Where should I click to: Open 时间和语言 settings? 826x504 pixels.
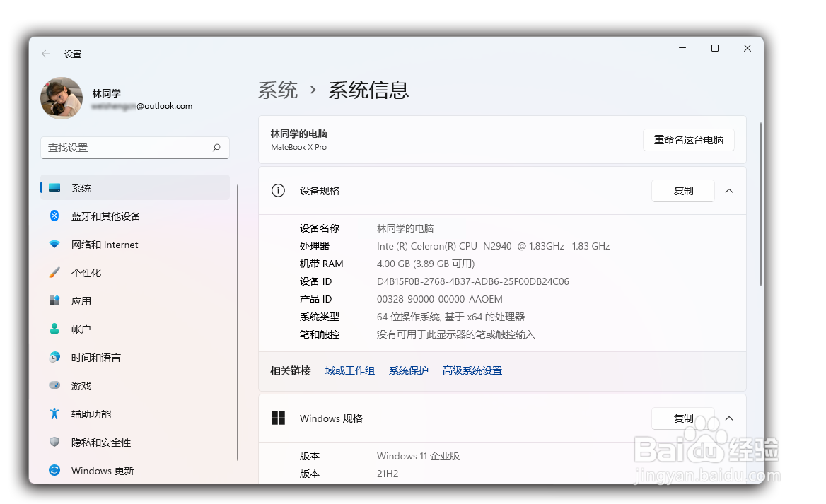(135, 358)
